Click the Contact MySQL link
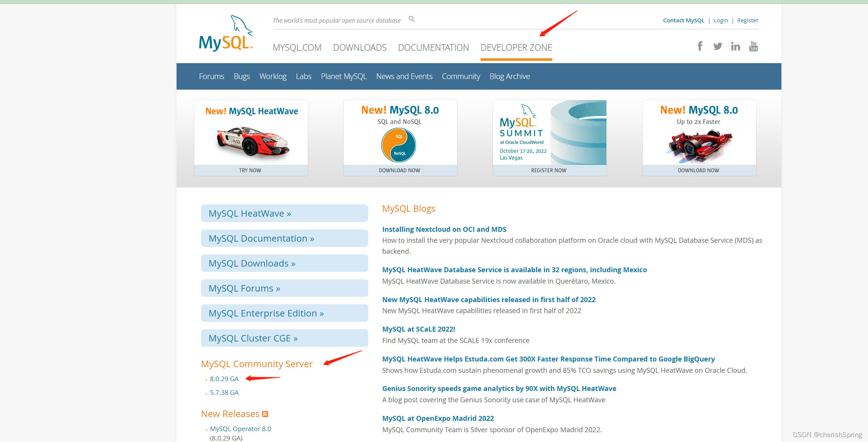 (684, 20)
